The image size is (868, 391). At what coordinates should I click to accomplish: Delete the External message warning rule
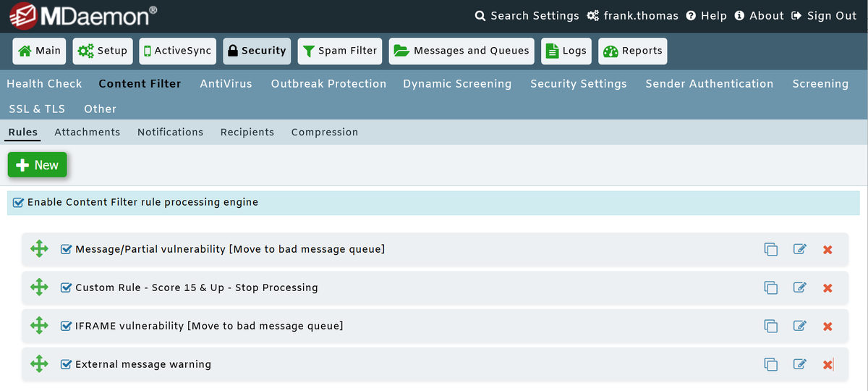pyautogui.click(x=827, y=365)
